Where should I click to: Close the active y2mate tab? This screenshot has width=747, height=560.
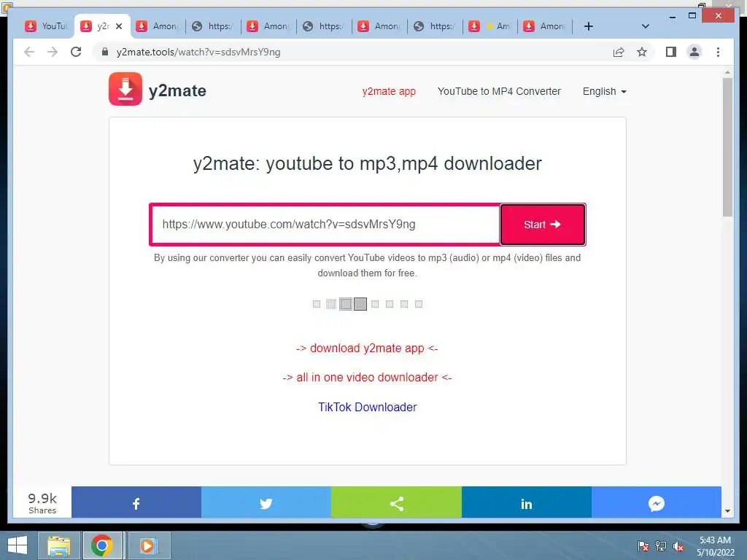click(119, 26)
